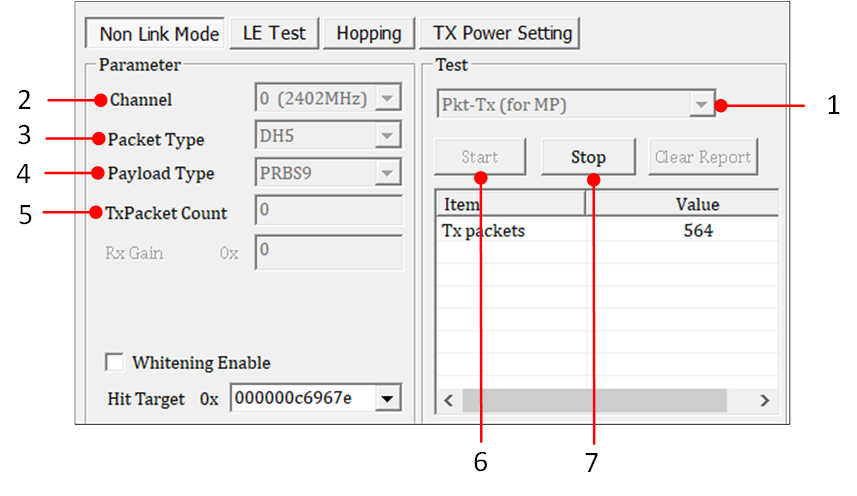Focus the Rx Gain hex input field

329,252
